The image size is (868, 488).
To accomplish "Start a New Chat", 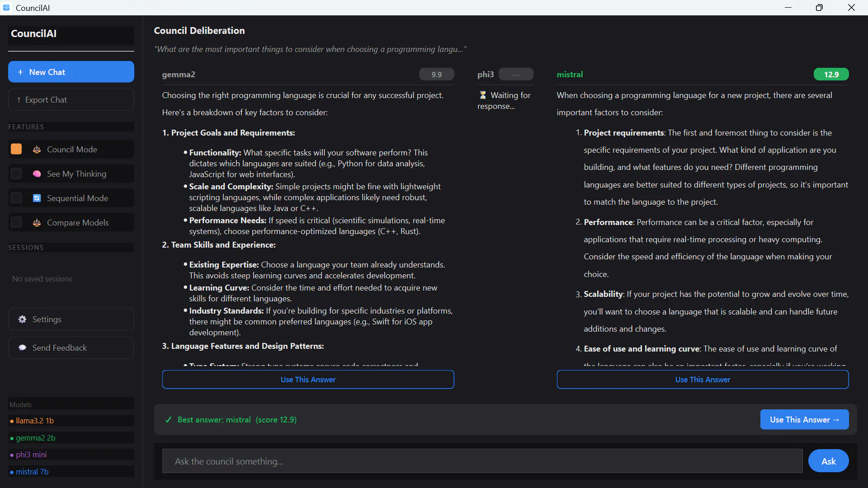I will point(71,72).
